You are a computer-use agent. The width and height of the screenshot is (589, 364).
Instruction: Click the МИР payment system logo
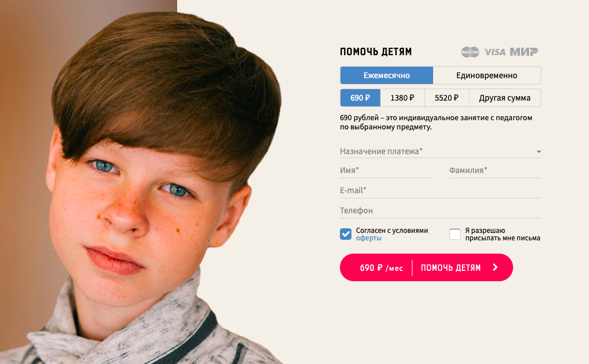point(523,52)
